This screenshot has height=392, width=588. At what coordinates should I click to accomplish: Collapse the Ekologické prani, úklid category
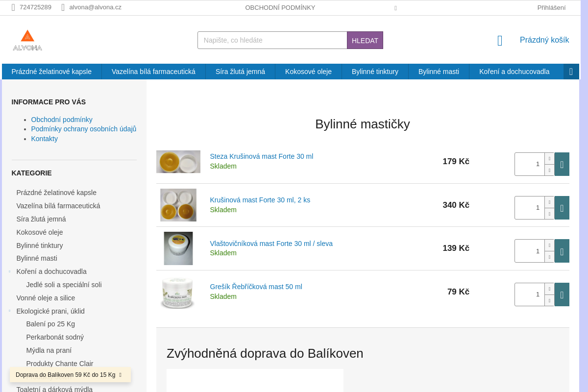pyautogui.click(x=9, y=311)
